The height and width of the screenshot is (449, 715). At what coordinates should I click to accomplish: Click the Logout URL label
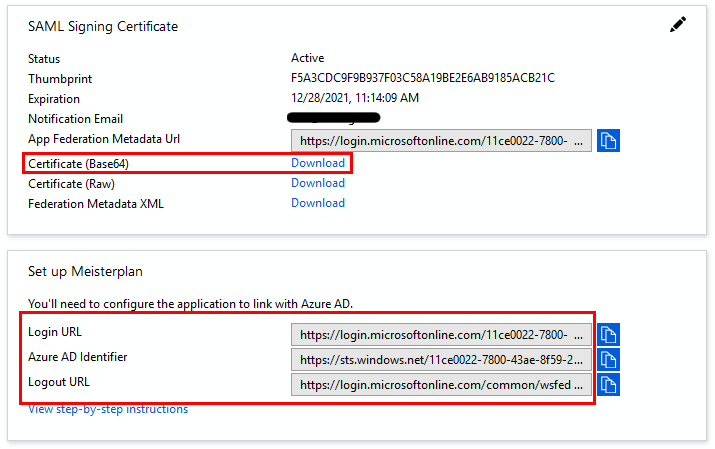59,382
